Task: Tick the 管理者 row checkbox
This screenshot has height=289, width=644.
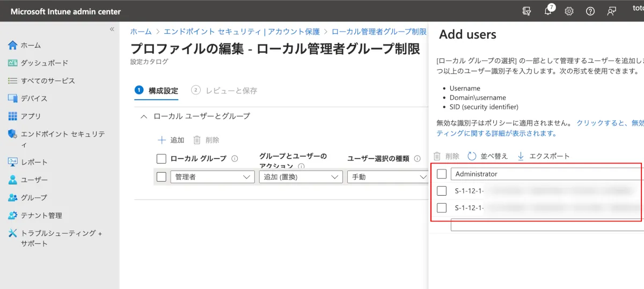Action: (x=161, y=176)
